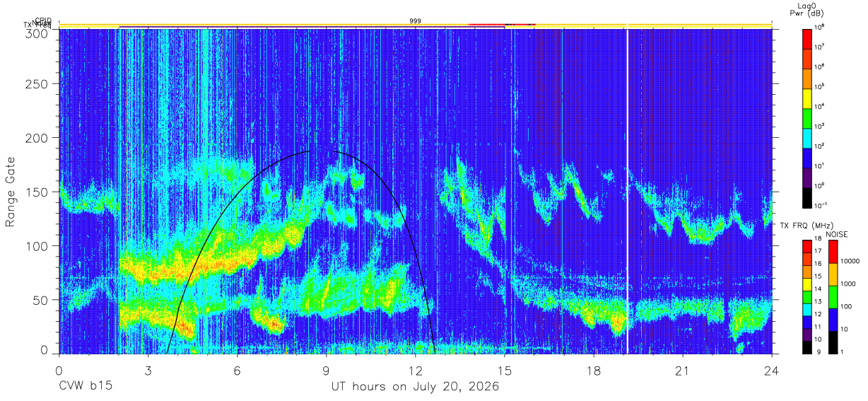Click the top power label 10^8
The image size is (868, 401).
tap(820, 28)
